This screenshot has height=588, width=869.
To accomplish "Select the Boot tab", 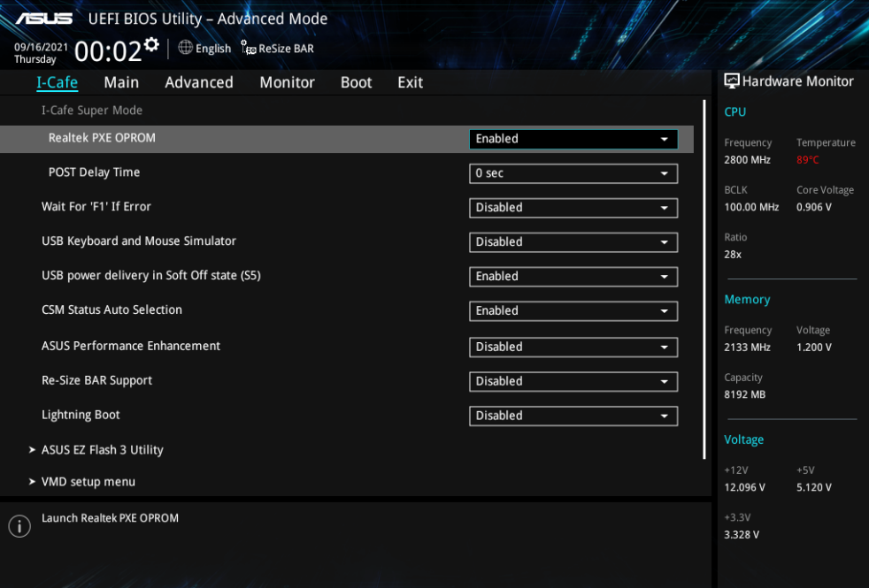I will pyautogui.click(x=356, y=82).
